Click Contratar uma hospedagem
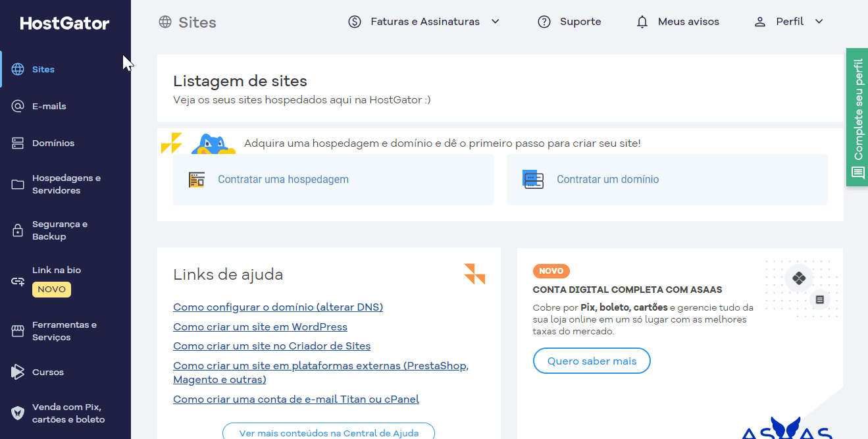The image size is (868, 439). (x=334, y=180)
